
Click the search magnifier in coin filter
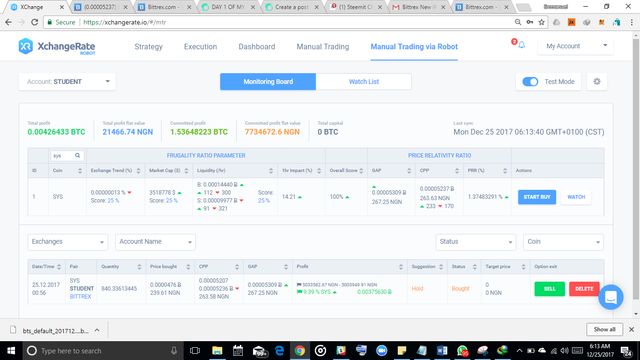[78, 156]
